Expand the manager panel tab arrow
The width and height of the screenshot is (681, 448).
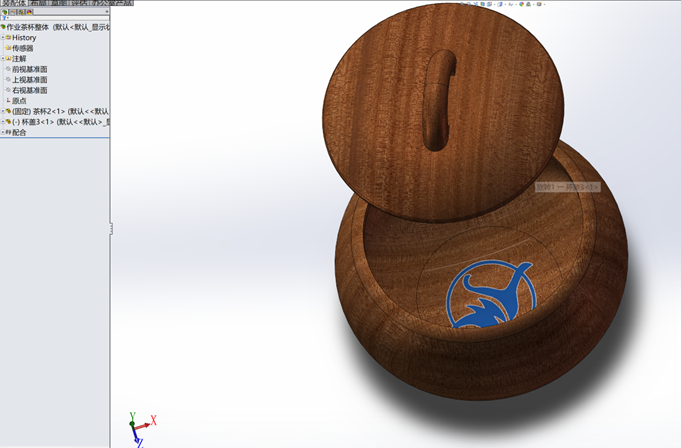click(107, 12)
